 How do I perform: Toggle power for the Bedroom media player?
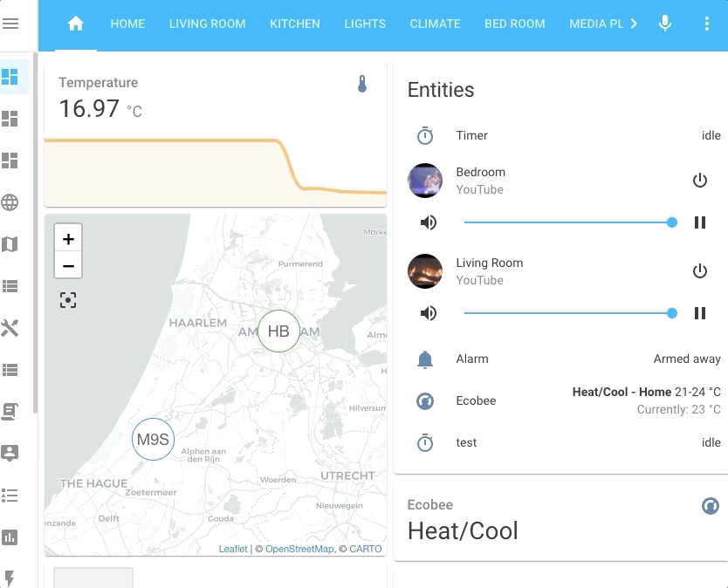700,180
